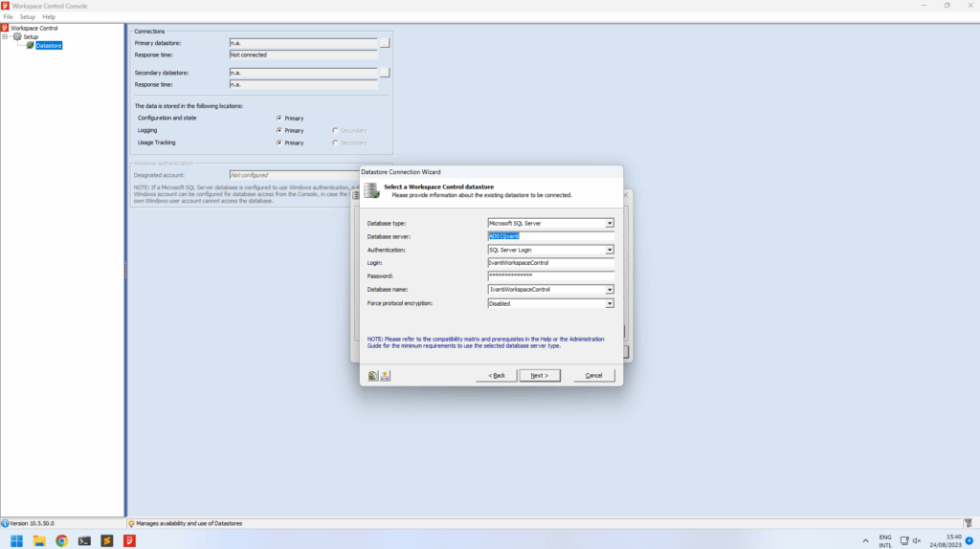980x549 pixels.
Task: Open the File menu
Action: coord(8,17)
